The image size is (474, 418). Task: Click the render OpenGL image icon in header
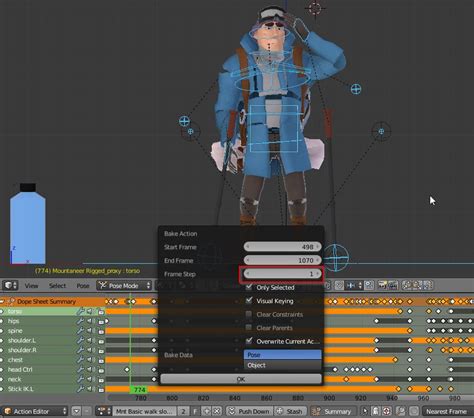[x=382, y=285]
